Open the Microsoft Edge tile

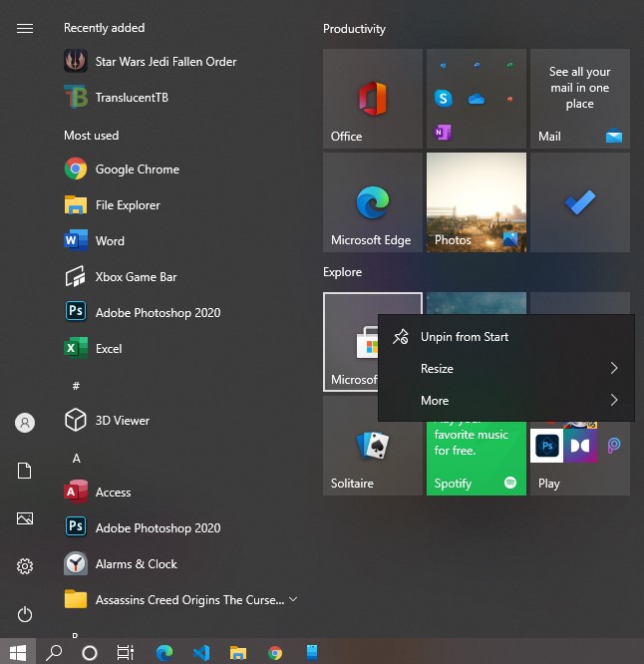tap(373, 202)
